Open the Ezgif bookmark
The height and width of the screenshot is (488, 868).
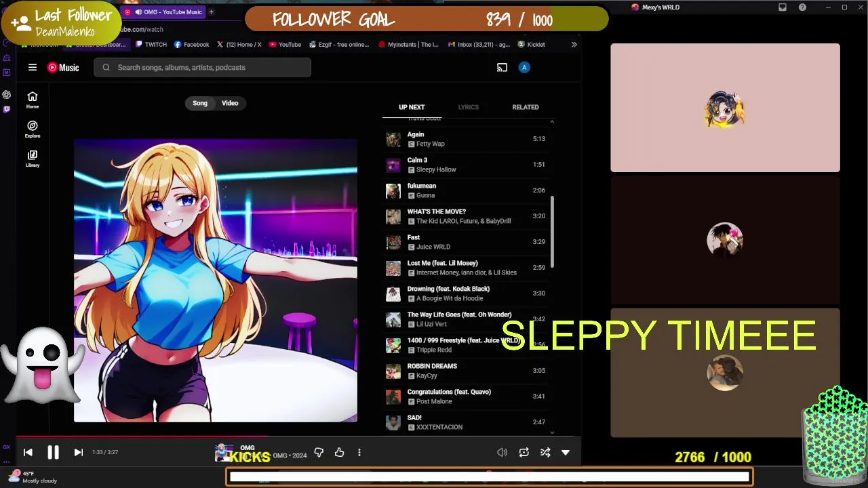pos(339,45)
